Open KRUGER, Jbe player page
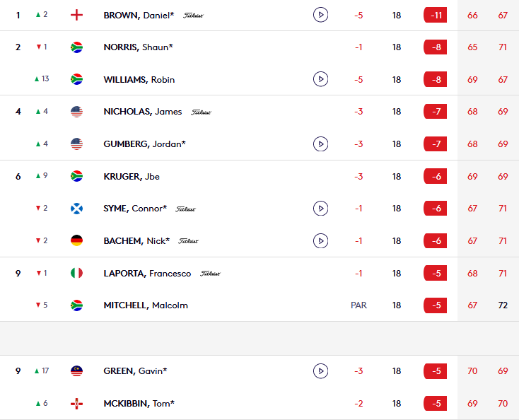Viewport: 519px width, 420px height. (132, 176)
